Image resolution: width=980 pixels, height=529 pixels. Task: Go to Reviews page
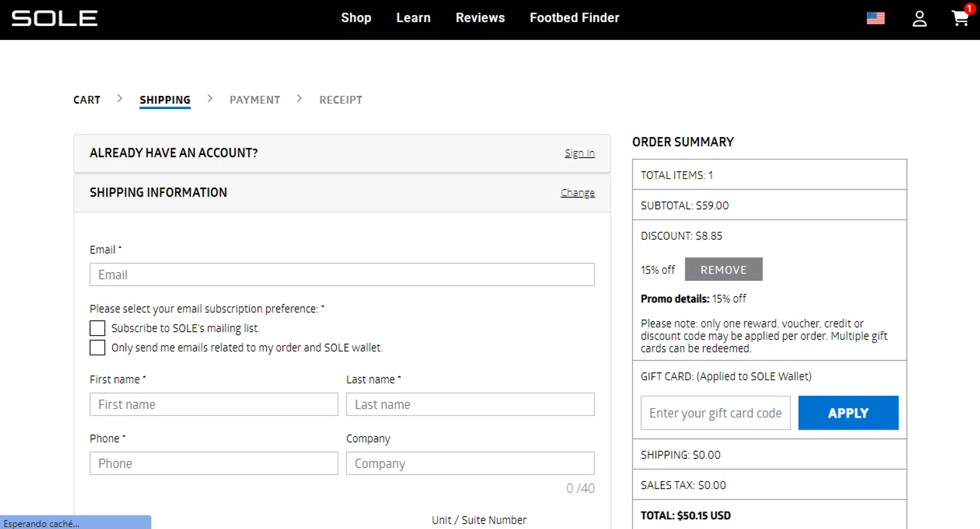point(480,18)
